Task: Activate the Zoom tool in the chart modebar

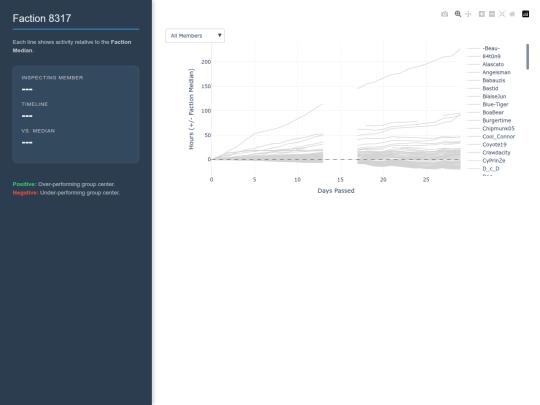Action: tap(458, 14)
